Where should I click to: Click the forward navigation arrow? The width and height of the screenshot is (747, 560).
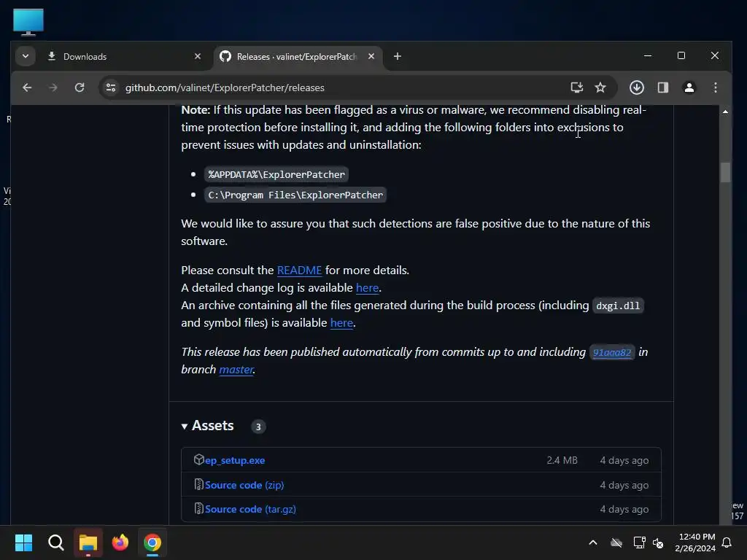(x=53, y=87)
